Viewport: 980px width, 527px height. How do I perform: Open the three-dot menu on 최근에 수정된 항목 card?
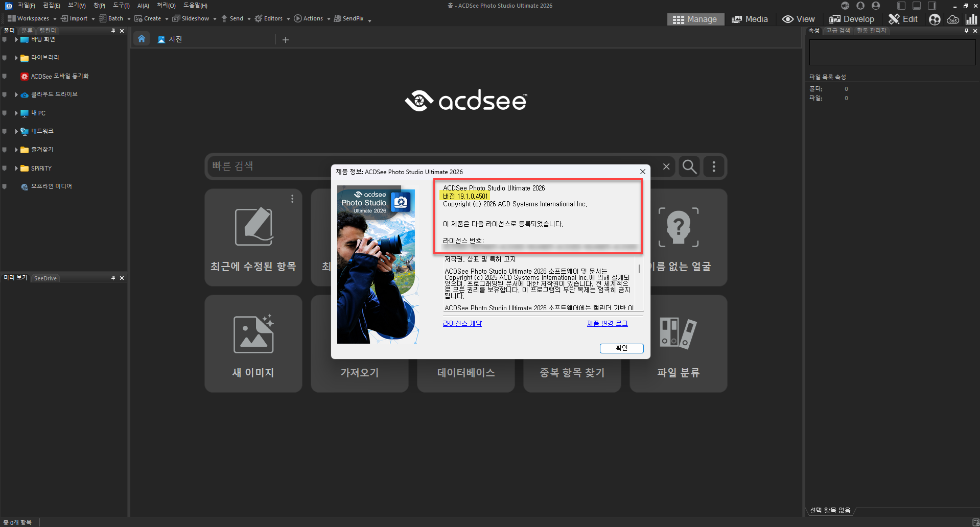[292, 199]
